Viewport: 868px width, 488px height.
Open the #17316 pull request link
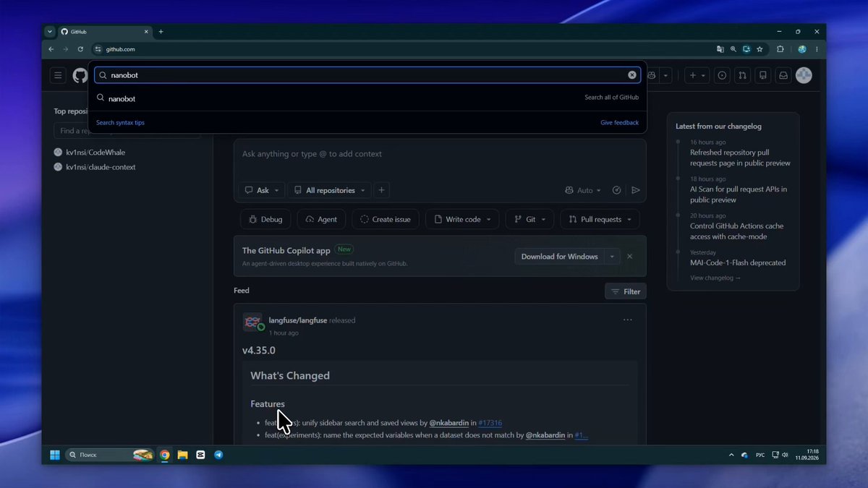pos(490,423)
